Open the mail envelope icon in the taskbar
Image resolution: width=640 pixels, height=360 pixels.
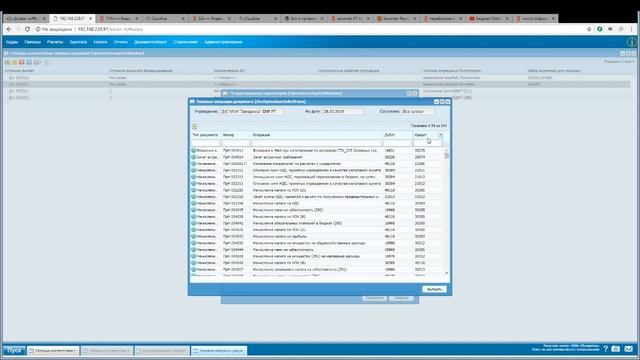pyautogui.click(x=629, y=349)
